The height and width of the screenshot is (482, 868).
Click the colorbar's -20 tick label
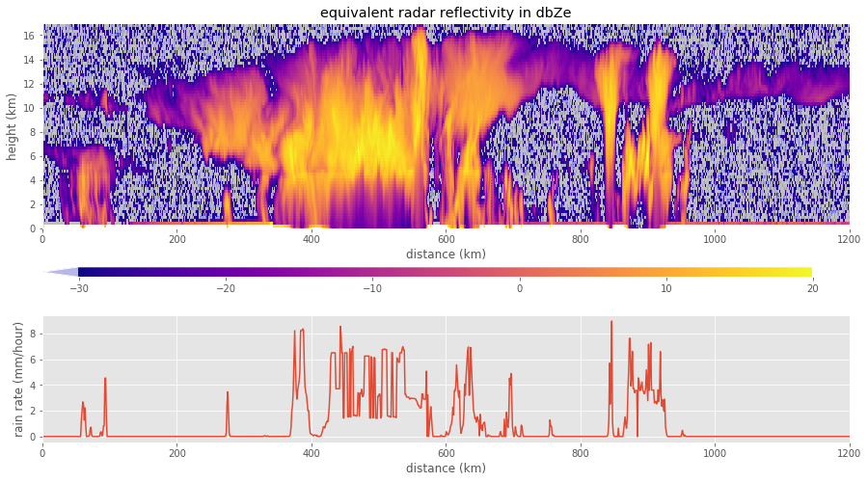click(225, 287)
